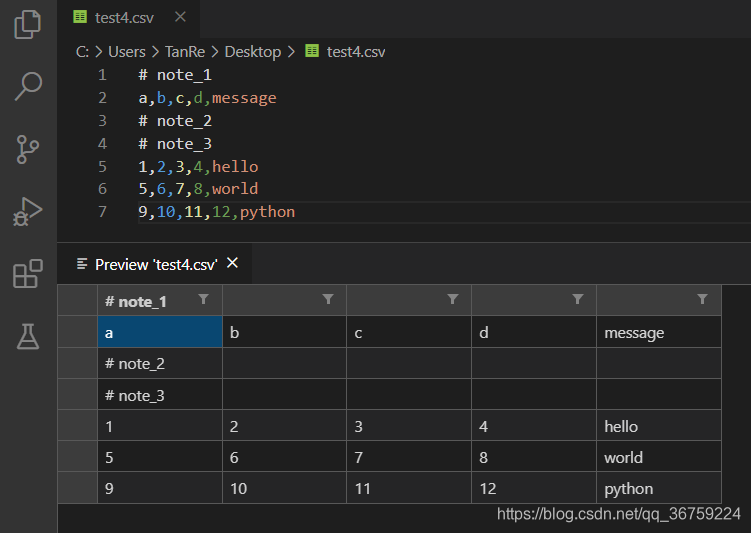Screen dimensions: 751x533
Task: Click the TanRe breadcrumb folder
Action: coord(184,51)
